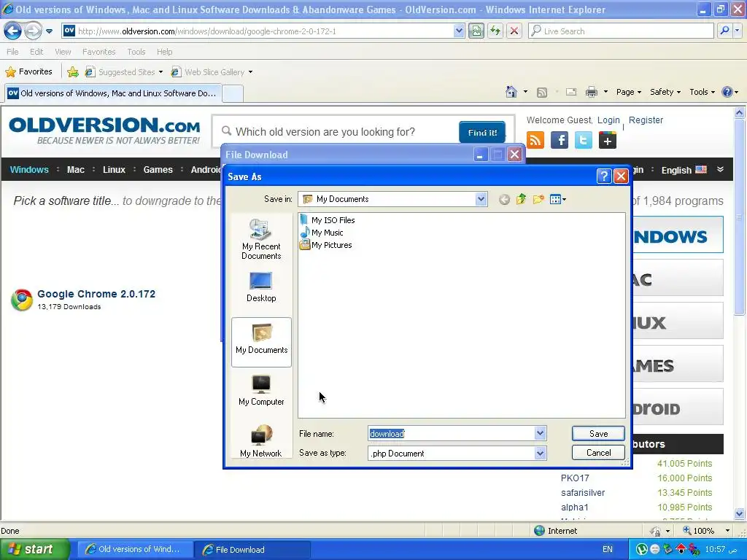Click the Twitter icon

583,141
